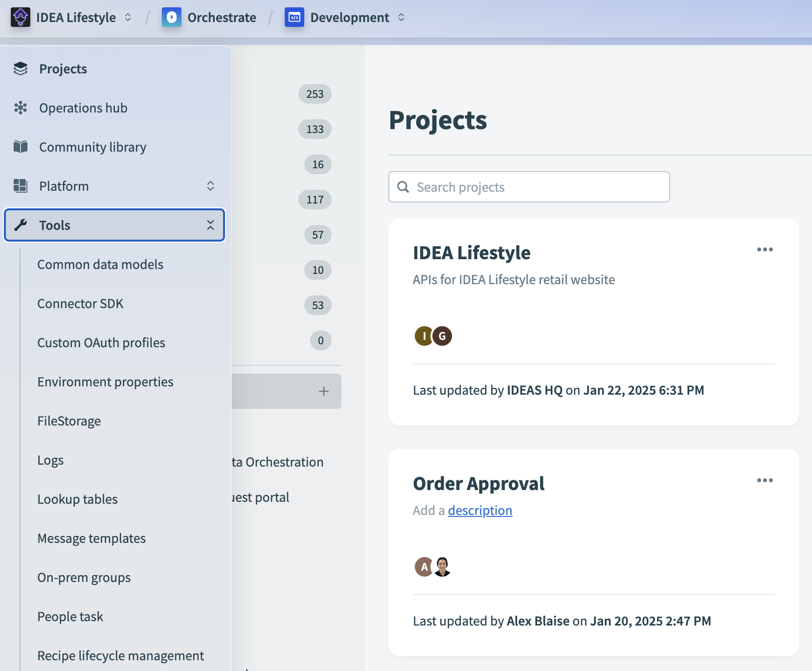Open the IDEA Lifestyle workspace switcher dropdown

tap(128, 18)
